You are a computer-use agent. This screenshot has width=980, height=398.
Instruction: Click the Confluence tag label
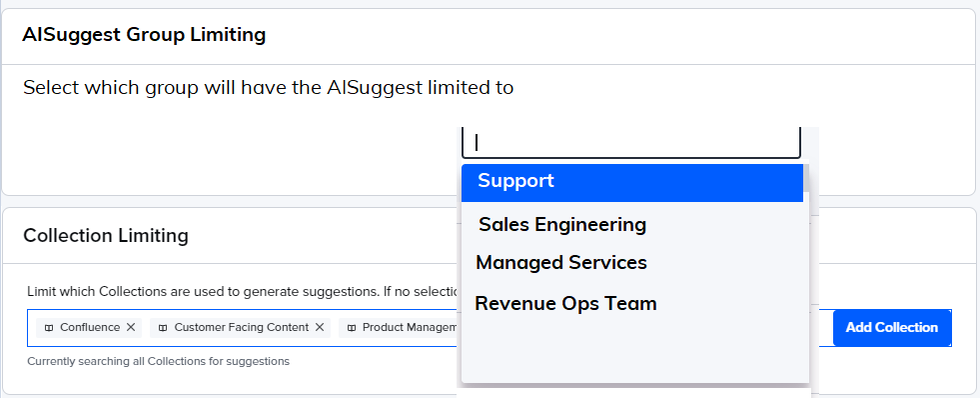90,327
